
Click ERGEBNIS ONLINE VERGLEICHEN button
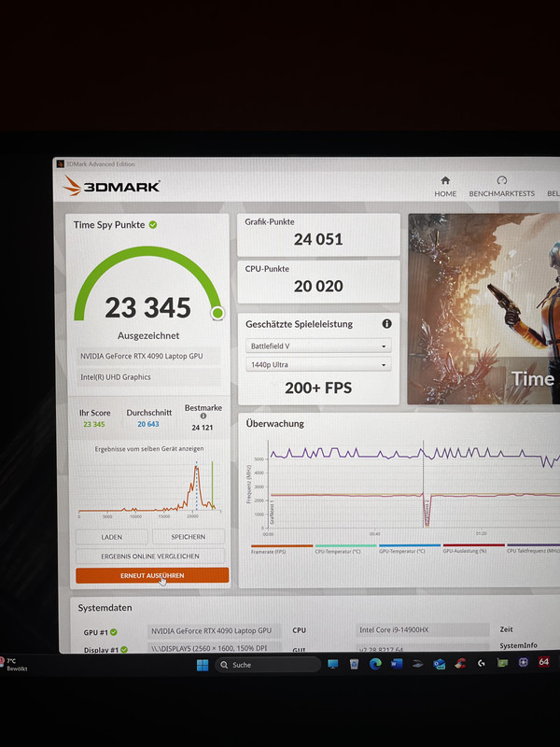[150, 556]
